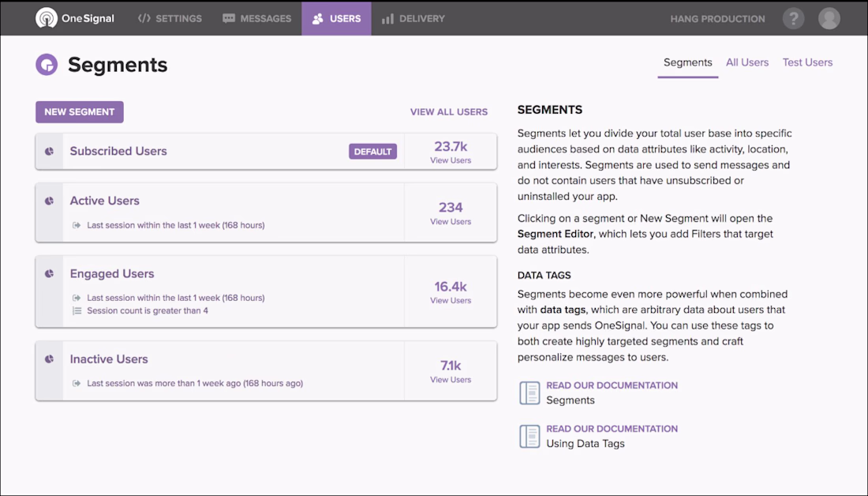This screenshot has width=868, height=496.
Task: Click the Subscribed Users pie chart icon
Action: pyautogui.click(x=49, y=151)
